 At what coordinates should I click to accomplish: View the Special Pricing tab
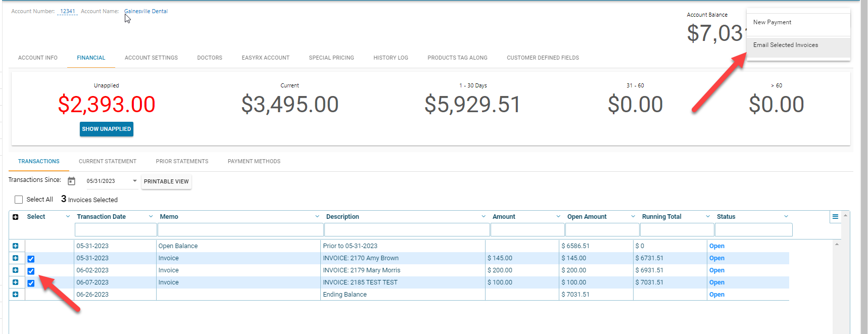(x=331, y=58)
